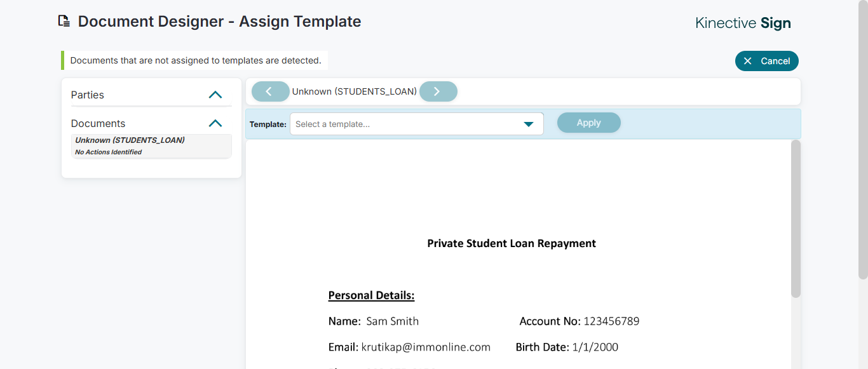Screen dimensions: 868x369
Task: Click the unassigned documents notification message
Action: [x=196, y=60]
